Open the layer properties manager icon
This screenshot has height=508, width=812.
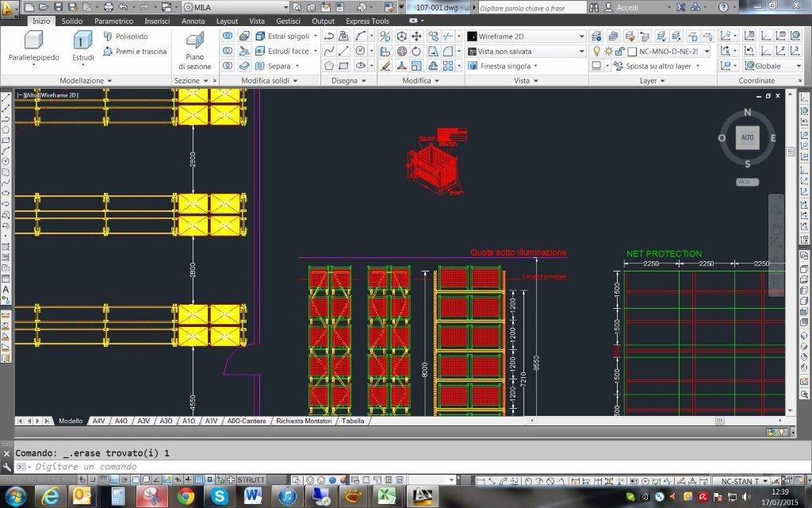click(596, 36)
